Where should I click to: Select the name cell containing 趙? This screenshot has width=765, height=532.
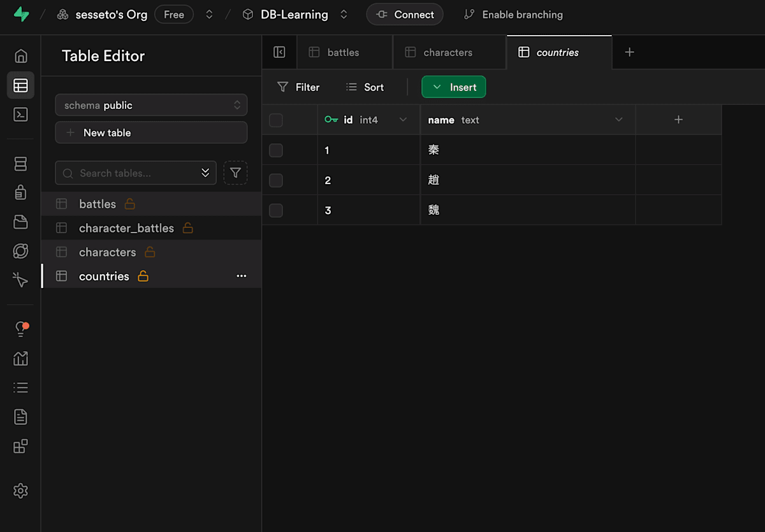point(528,180)
